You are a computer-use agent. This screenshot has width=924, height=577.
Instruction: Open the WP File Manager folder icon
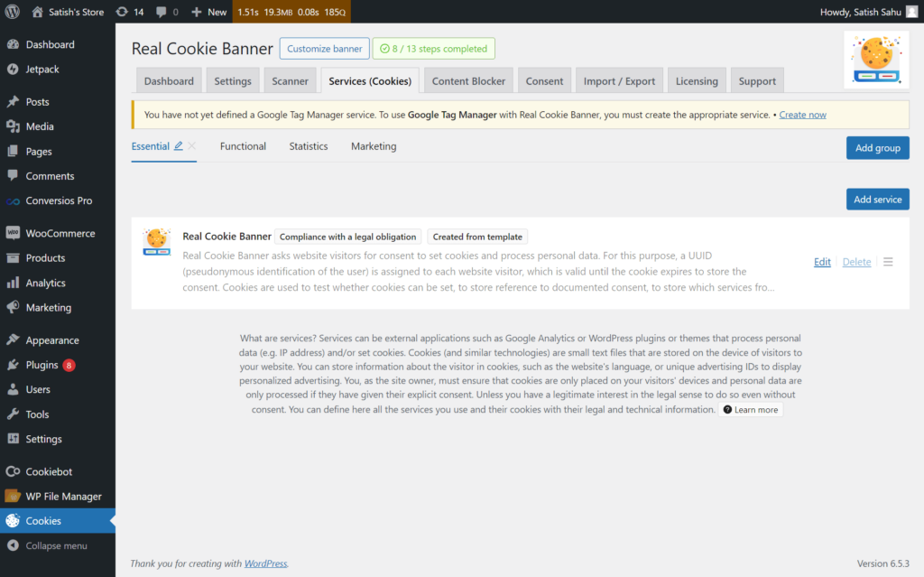13,496
